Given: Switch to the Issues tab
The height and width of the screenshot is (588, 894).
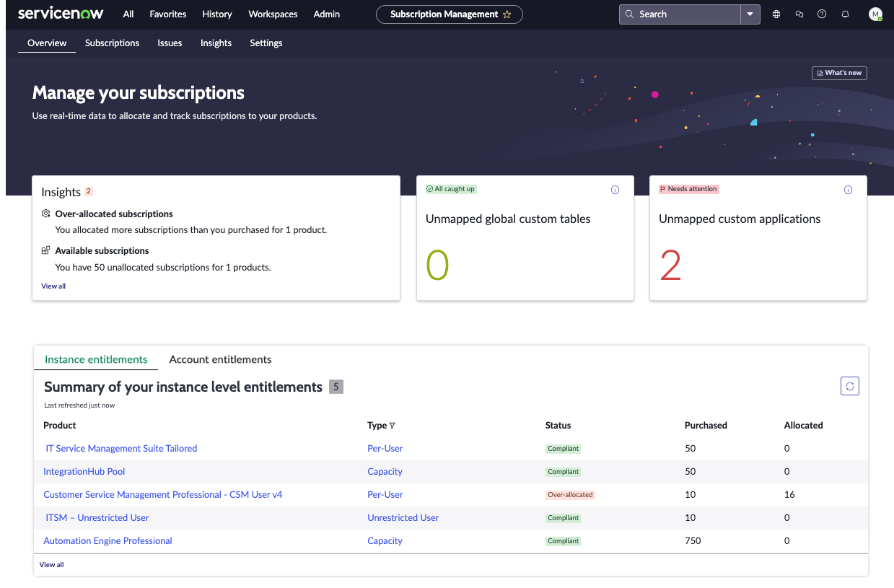Looking at the screenshot, I should [170, 43].
